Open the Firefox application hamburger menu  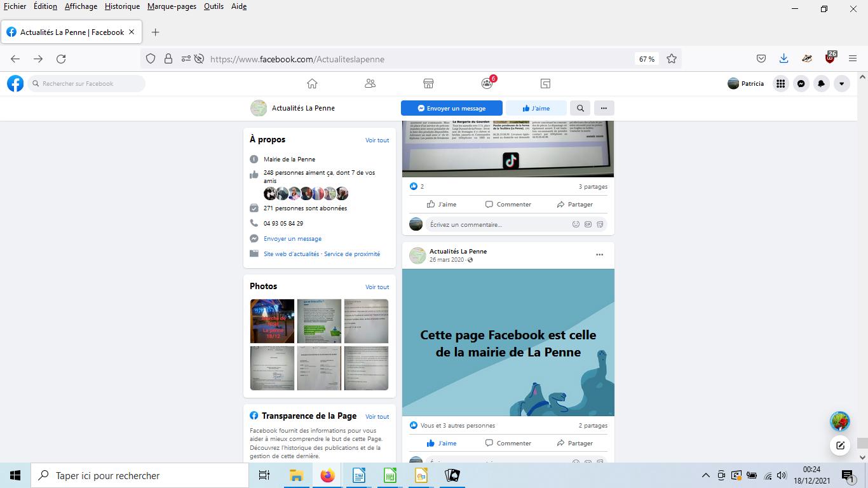coord(853,58)
